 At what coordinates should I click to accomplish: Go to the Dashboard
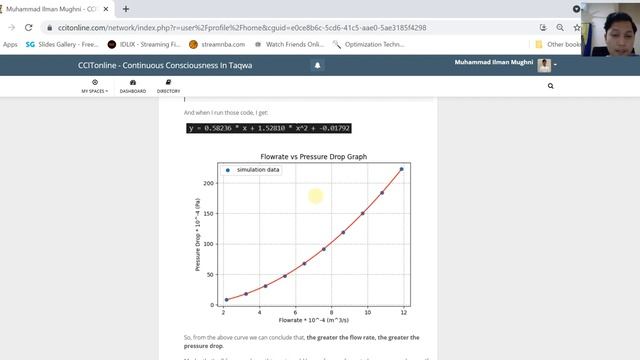click(x=133, y=86)
